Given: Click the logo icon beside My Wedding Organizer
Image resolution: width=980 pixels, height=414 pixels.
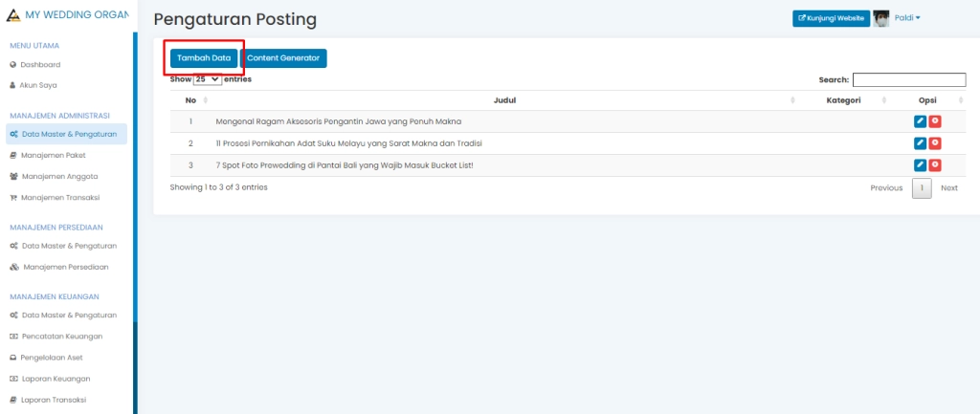Looking at the screenshot, I should 13,16.
